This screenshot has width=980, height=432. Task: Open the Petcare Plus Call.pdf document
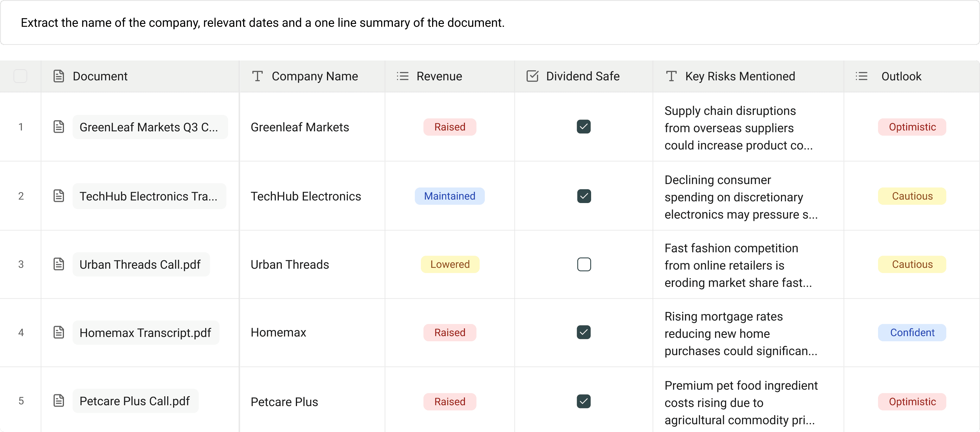135,401
